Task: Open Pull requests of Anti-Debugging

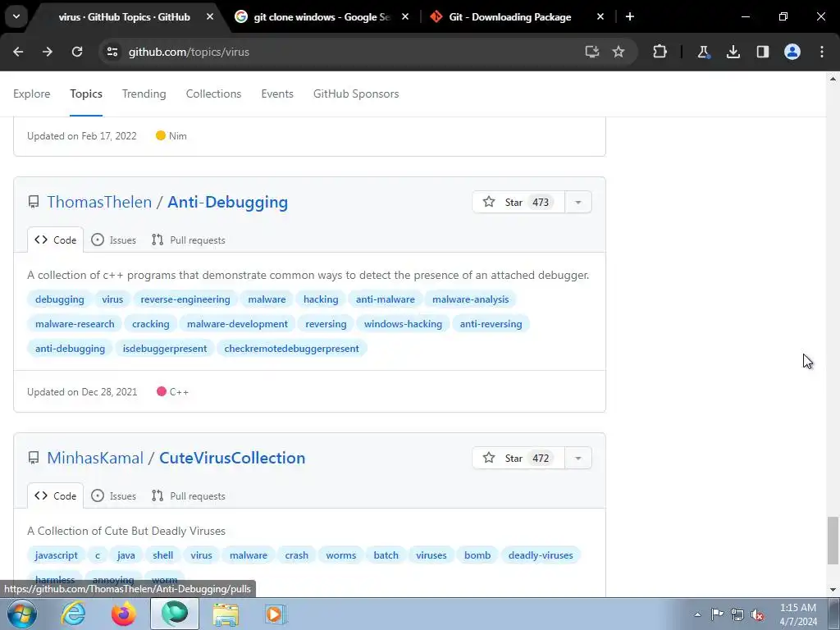Action: click(x=188, y=240)
